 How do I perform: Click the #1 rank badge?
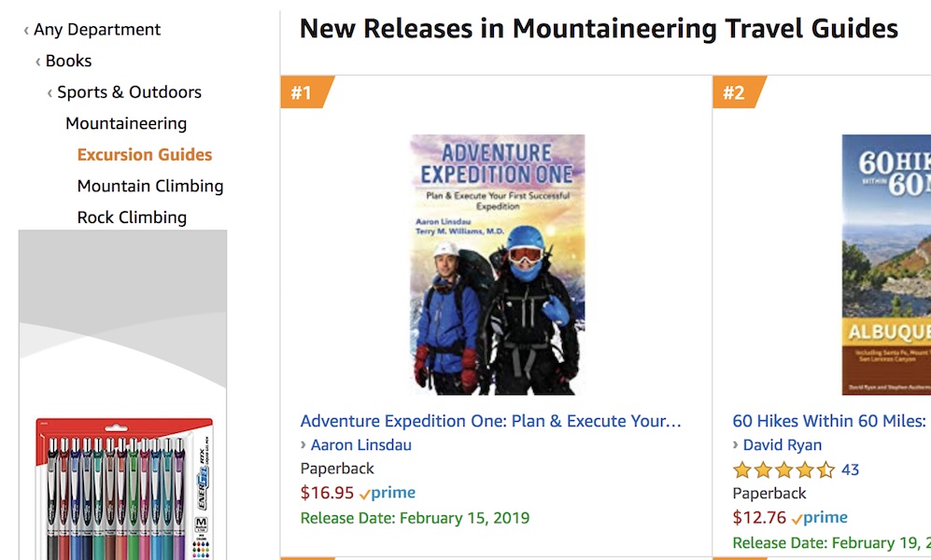click(x=303, y=92)
